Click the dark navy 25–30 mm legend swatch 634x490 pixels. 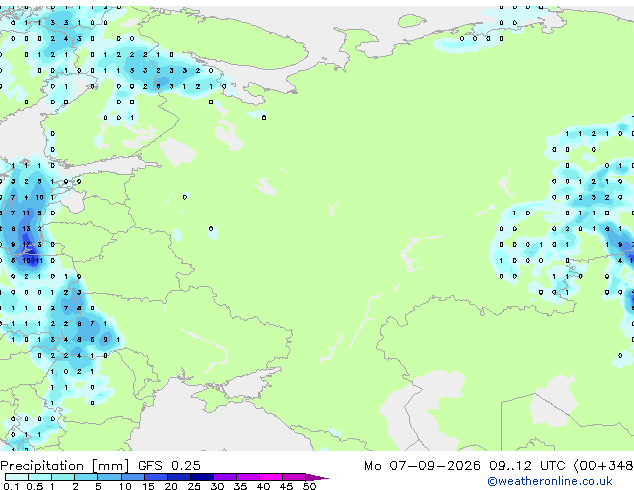pos(202,477)
